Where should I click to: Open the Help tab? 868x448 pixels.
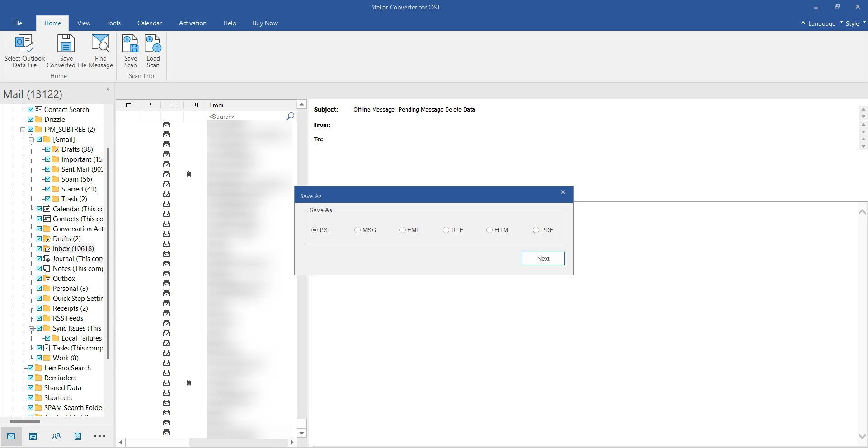(230, 23)
